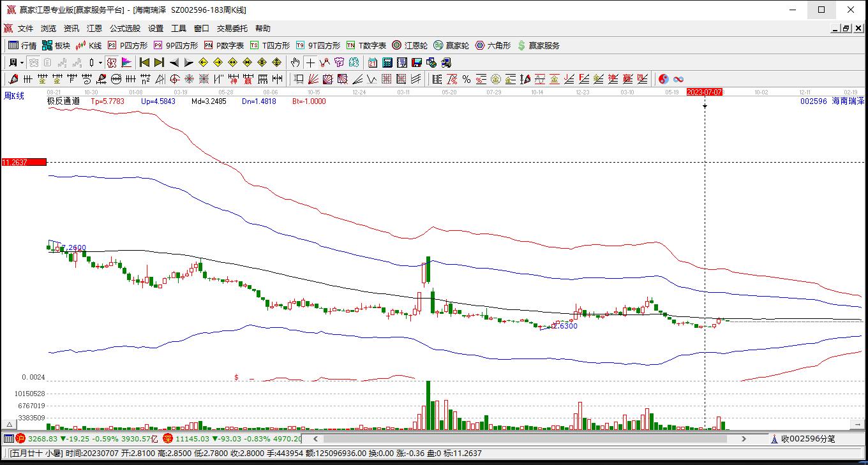Open the calculator icon in toolbar
This screenshot has height=465, width=868.
387,63
